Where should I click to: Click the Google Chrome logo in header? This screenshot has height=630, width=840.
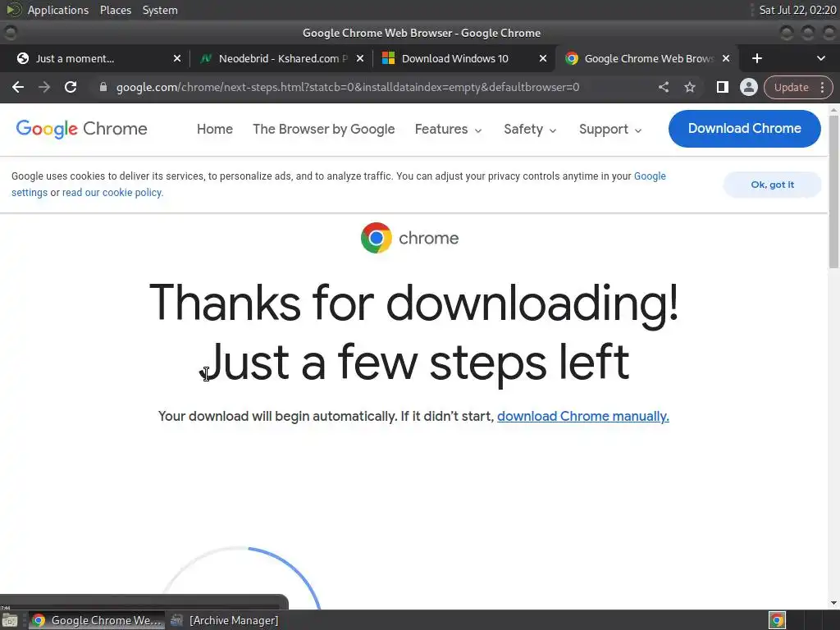[x=81, y=129]
